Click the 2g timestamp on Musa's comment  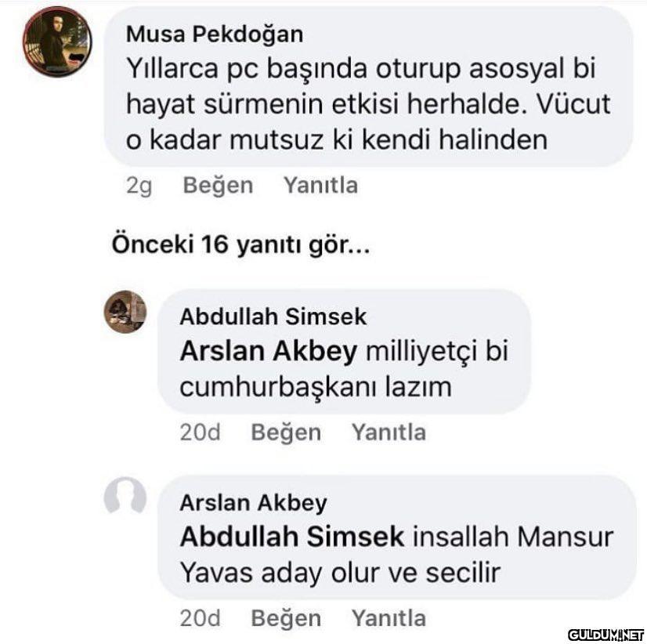click(x=139, y=186)
